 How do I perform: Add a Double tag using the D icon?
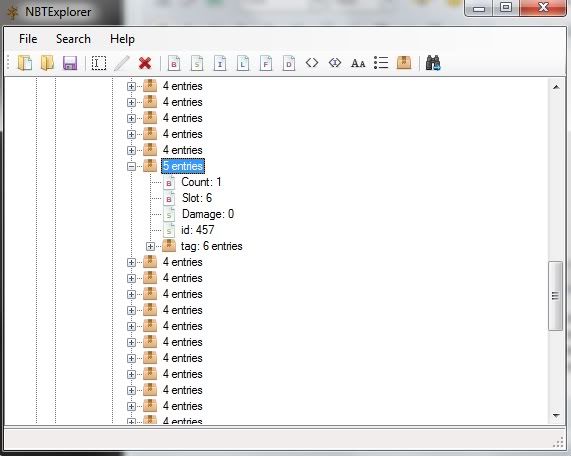pyautogui.click(x=289, y=63)
